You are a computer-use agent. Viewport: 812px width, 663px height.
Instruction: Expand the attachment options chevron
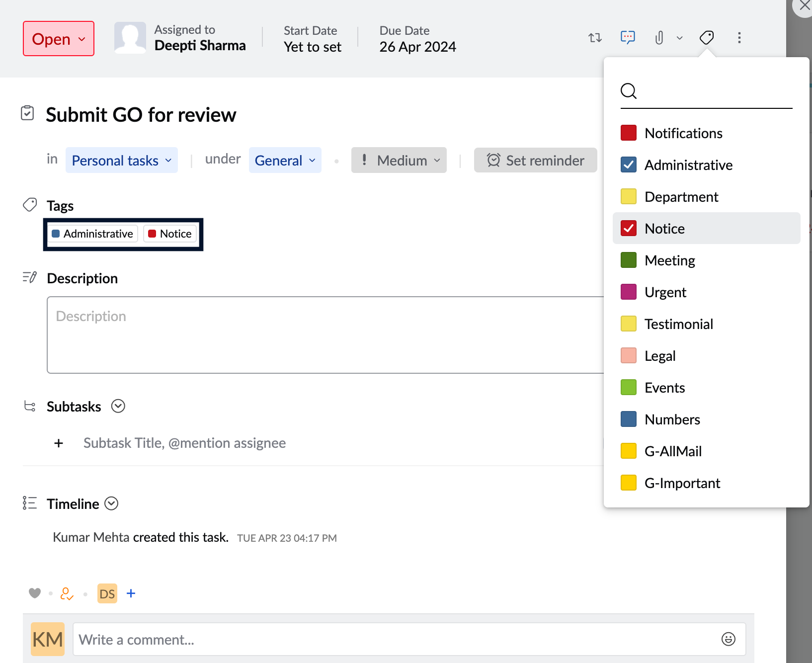[x=680, y=38]
